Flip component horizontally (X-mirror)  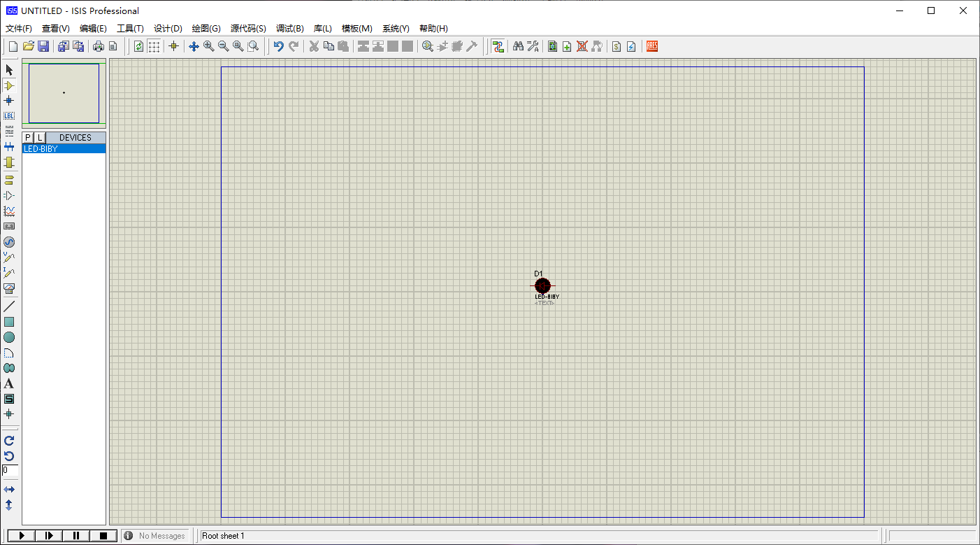(9, 490)
